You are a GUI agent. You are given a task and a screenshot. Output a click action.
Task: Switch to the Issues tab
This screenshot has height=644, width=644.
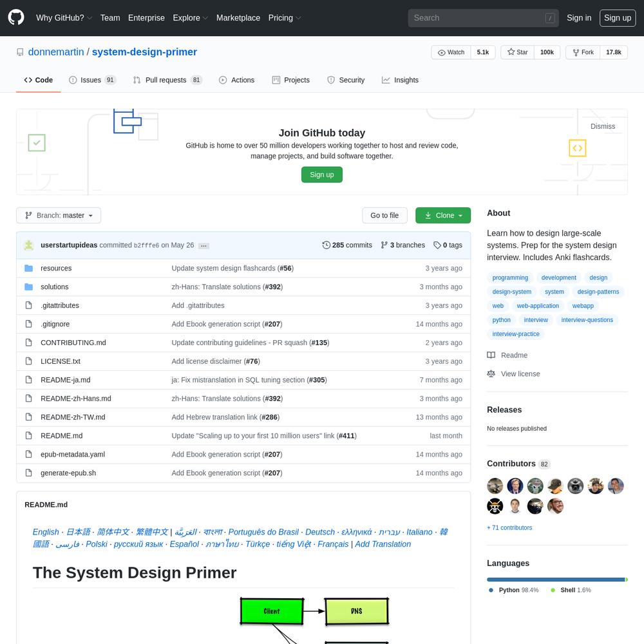(x=92, y=80)
